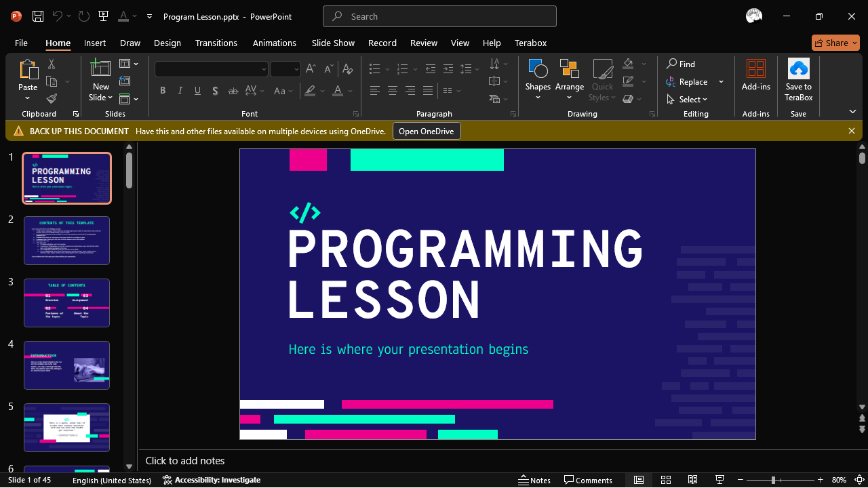Viewport: 868px width, 488px height.
Task: Start presentation from beginning icon in title bar
Action: click(103, 16)
